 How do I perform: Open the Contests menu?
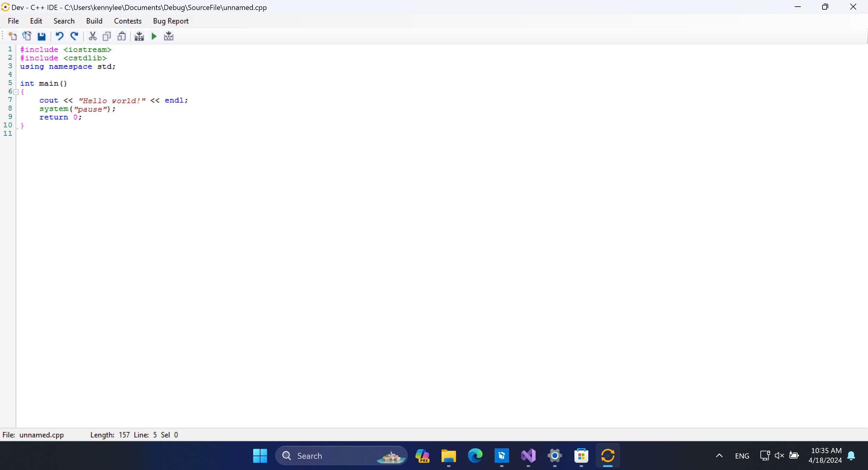pos(128,21)
